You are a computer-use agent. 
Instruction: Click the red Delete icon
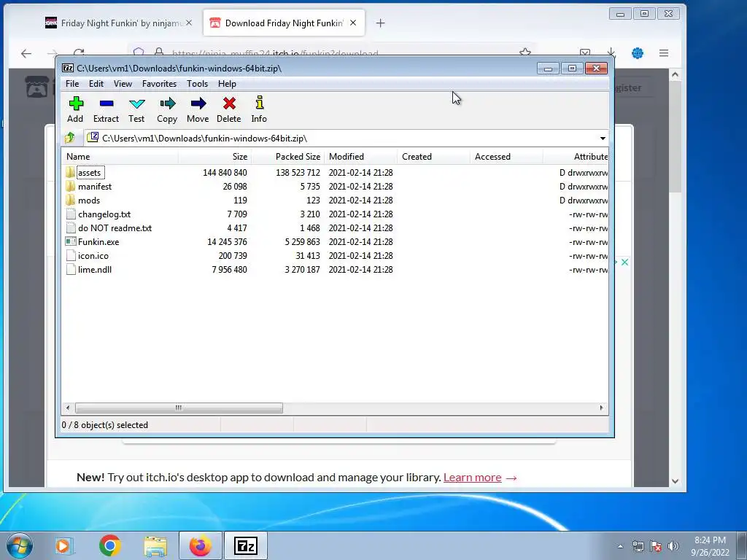click(x=229, y=104)
